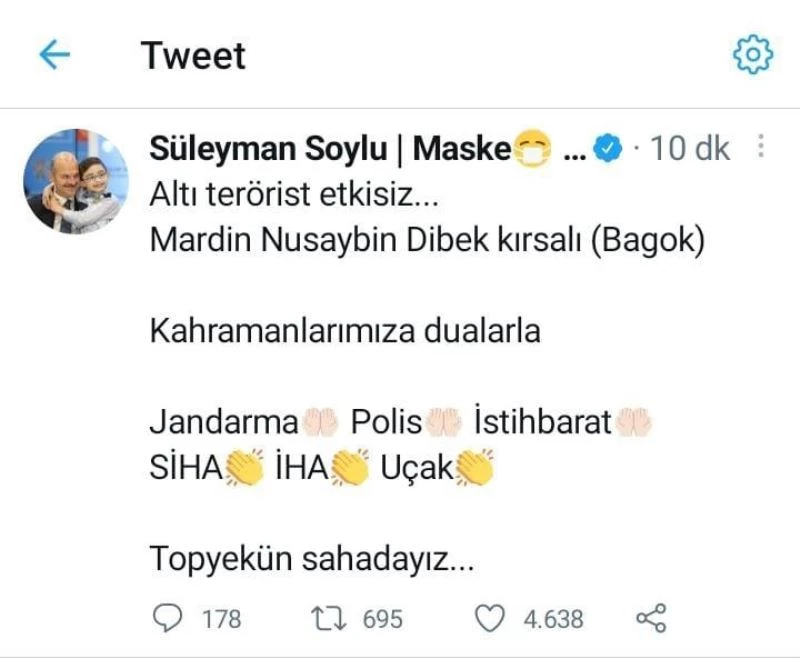Open the three-dot more options menu

click(x=760, y=148)
